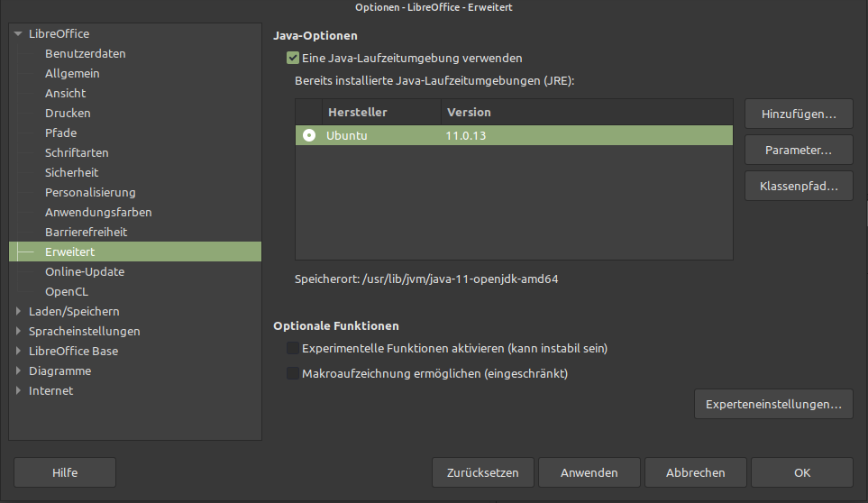Enable 'Experimentelle Funktionen aktivieren' checkbox
This screenshot has width=868, height=503.
pos(293,348)
